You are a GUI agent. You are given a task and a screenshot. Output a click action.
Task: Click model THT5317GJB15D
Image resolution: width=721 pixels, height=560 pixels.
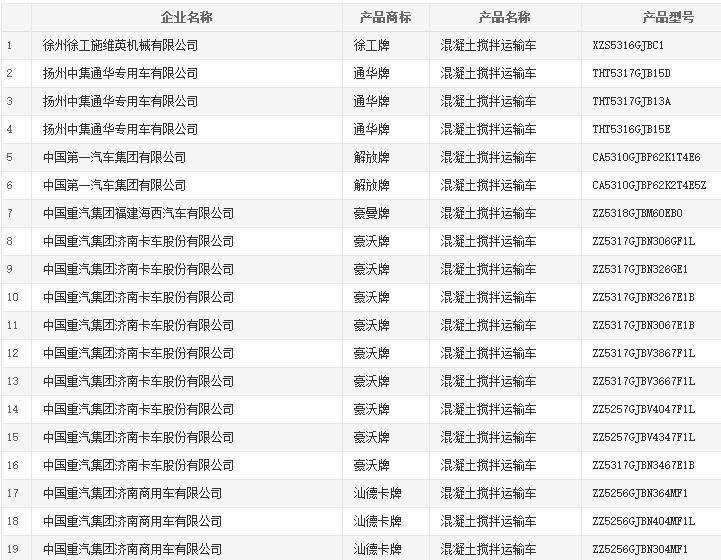coord(631,73)
